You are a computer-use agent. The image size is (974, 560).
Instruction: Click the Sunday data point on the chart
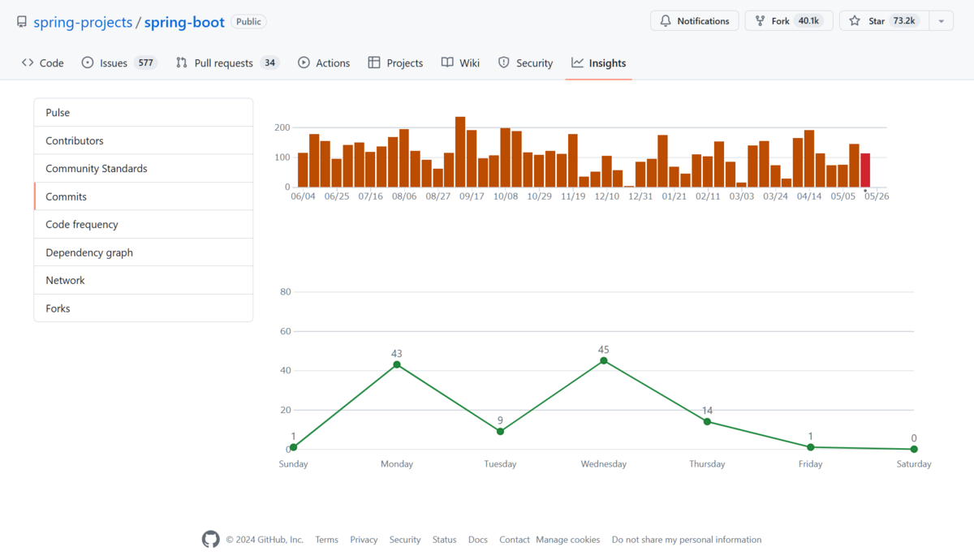click(293, 447)
